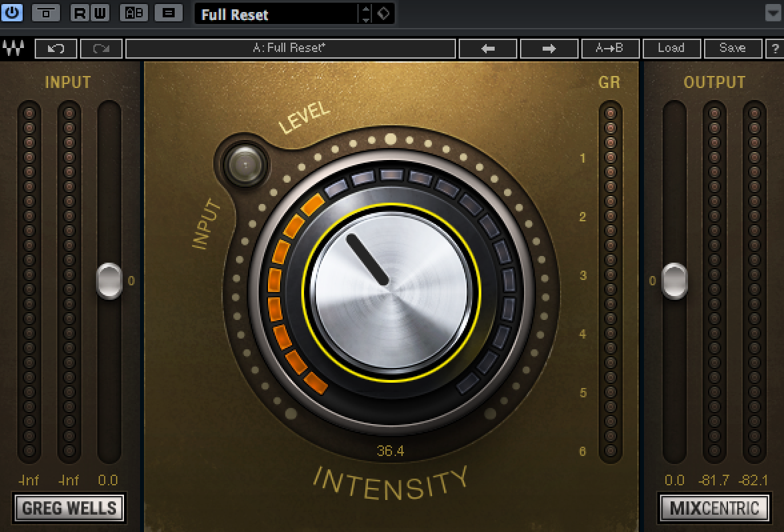Viewport: 784px width, 532px height.
Task: Toggle the plugin power bypass button
Action: pyautogui.click(x=11, y=13)
